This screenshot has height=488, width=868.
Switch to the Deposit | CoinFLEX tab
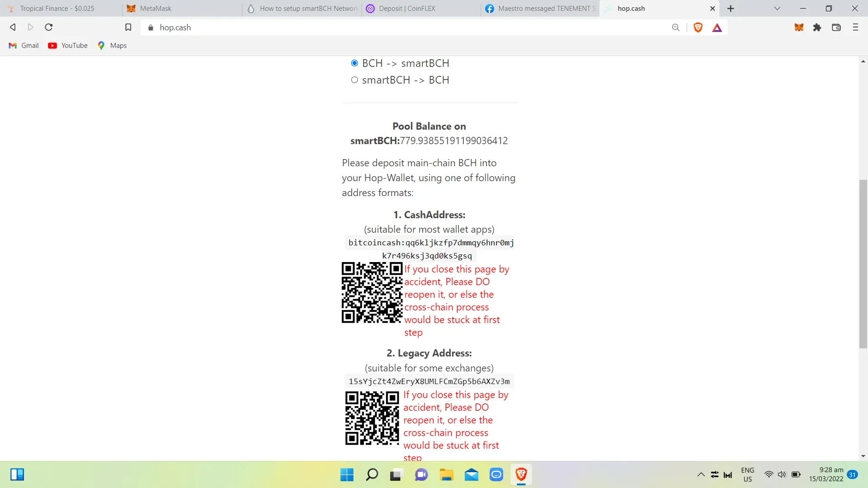(x=421, y=8)
